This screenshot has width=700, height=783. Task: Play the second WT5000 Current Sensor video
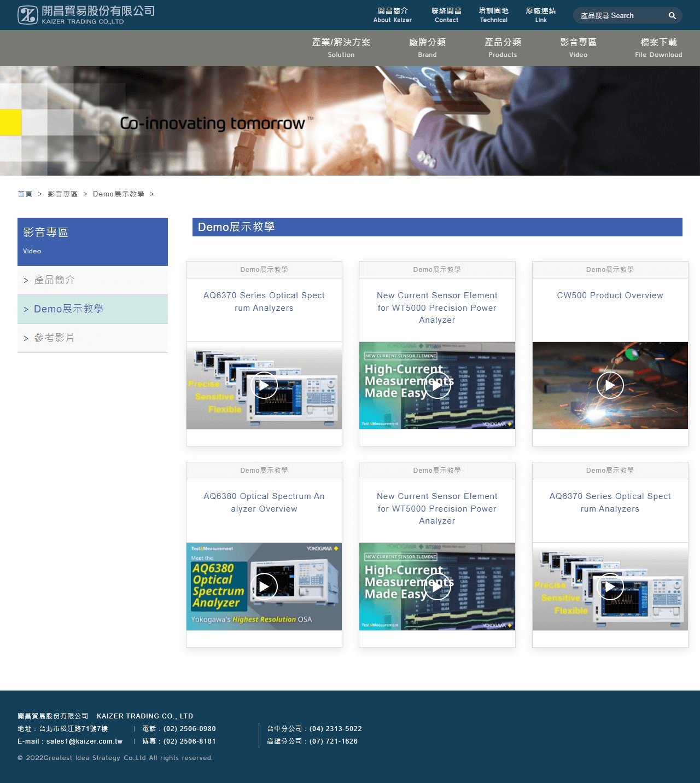click(x=437, y=587)
